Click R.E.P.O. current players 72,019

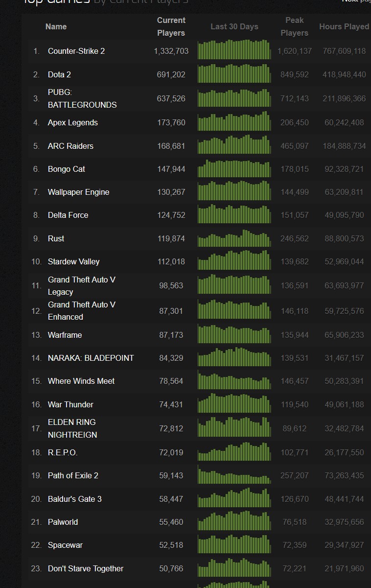pos(171,452)
